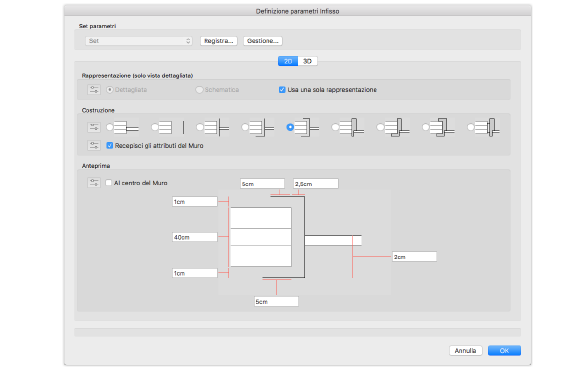The width and height of the screenshot is (574, 373).
Task: Click the settings icon next to Dettagliata
Action: point(94,90)
